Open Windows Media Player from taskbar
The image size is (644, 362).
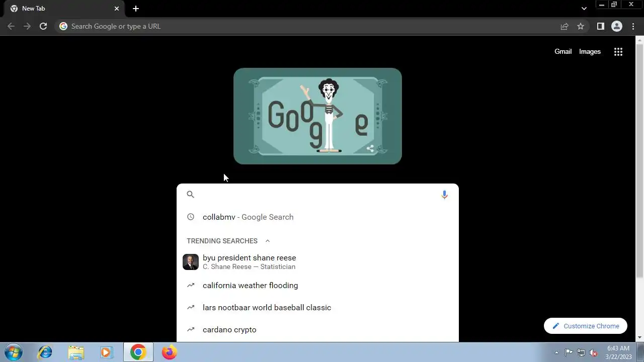tap(106, 352)
